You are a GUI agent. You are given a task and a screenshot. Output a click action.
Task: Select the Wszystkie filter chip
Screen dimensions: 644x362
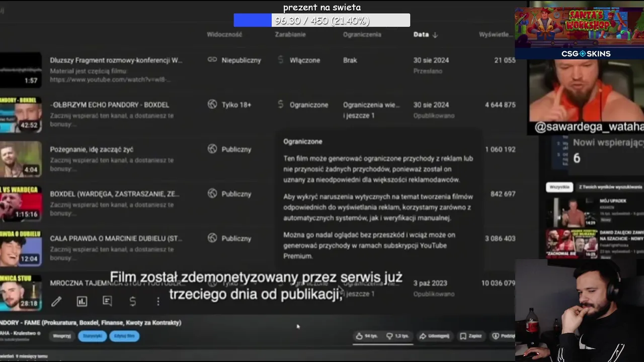click(559, 187)
